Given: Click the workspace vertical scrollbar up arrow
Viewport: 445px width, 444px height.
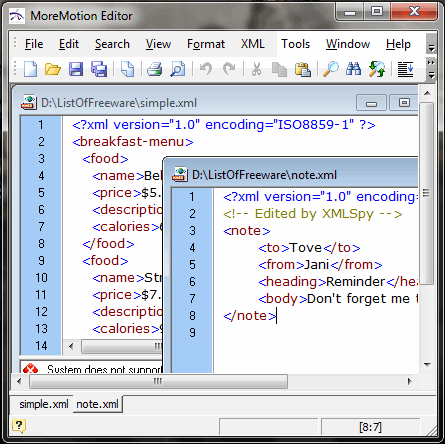Looking at the screenshot, I should point(427,93).
